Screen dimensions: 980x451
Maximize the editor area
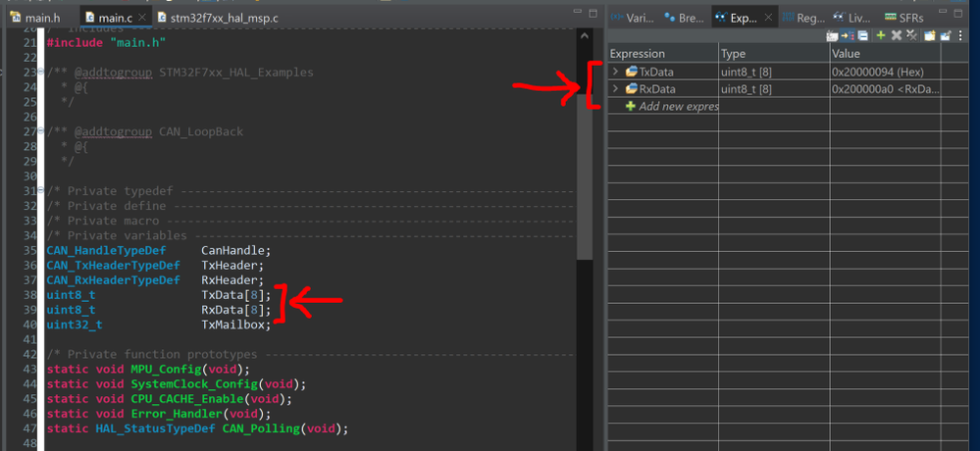tap(593, 13)
